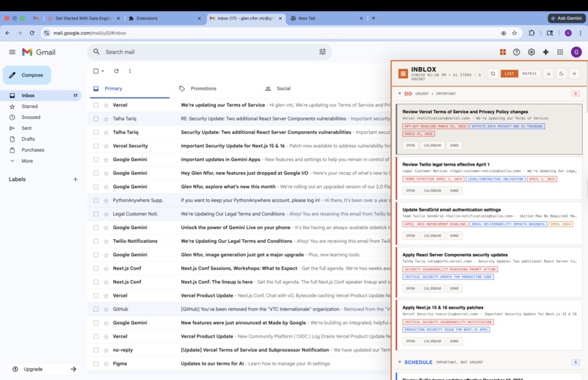Click the Upgrade link in sidebar
Image resolution: width=588 pixels, height=380 pixels.
point(44,369)
